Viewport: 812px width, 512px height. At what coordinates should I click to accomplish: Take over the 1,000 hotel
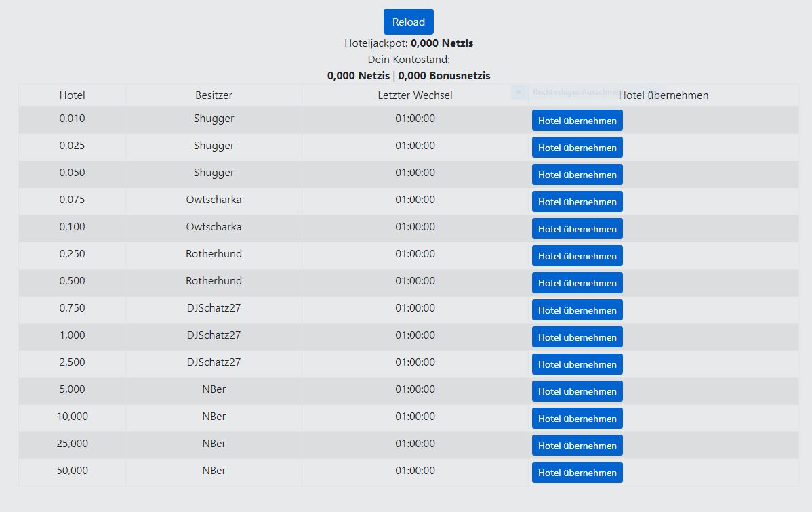[x=577, y=337]
